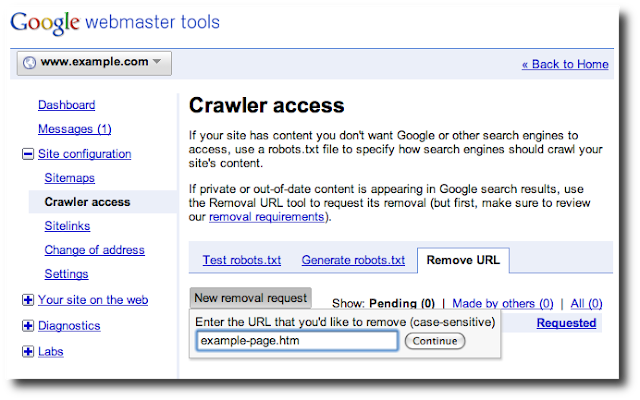Screen dimensions: 640x400
Task: Expand Your site on the web
Action: pyautogui.click(x=28, y=300)
